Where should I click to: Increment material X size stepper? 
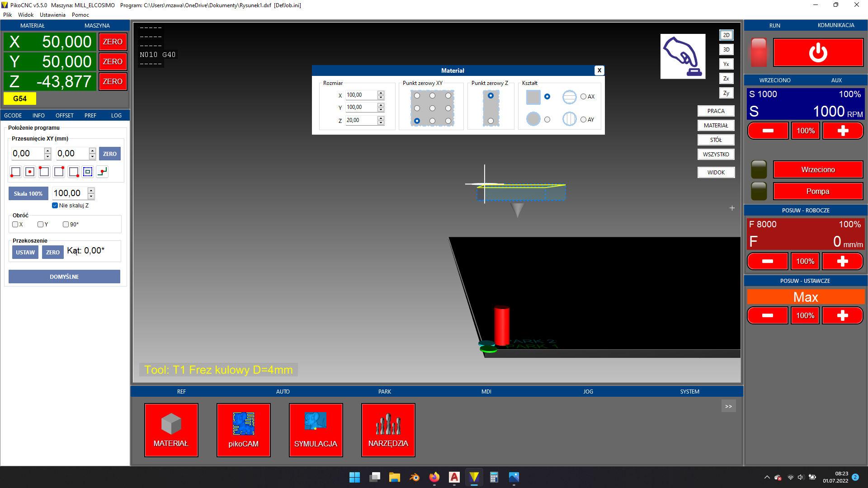[381, 93]
